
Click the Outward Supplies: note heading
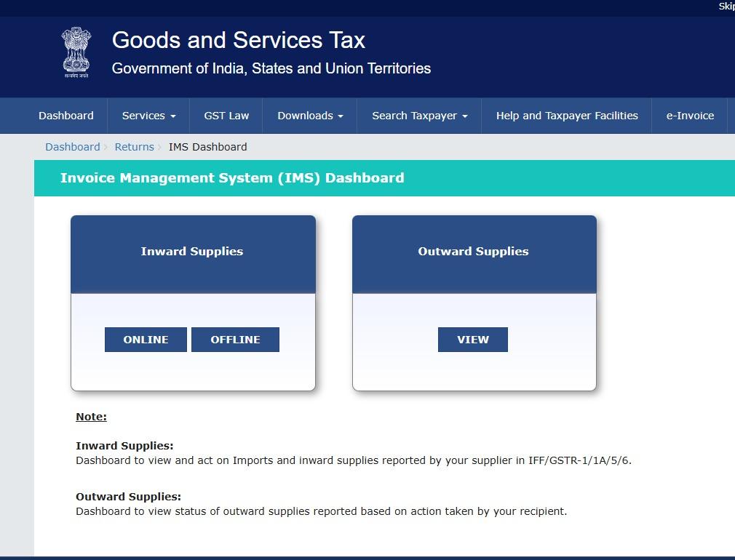(128, 497)
